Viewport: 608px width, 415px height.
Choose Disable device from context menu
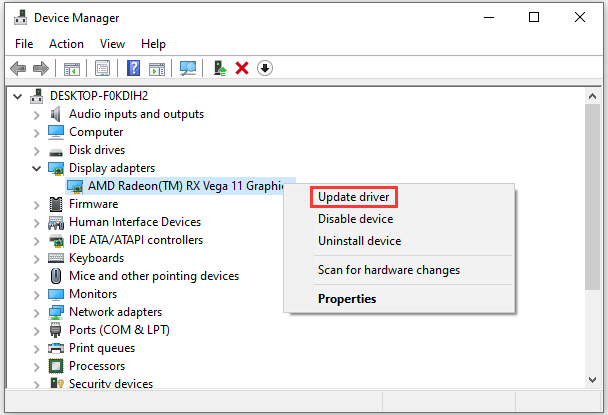[356, 219]
